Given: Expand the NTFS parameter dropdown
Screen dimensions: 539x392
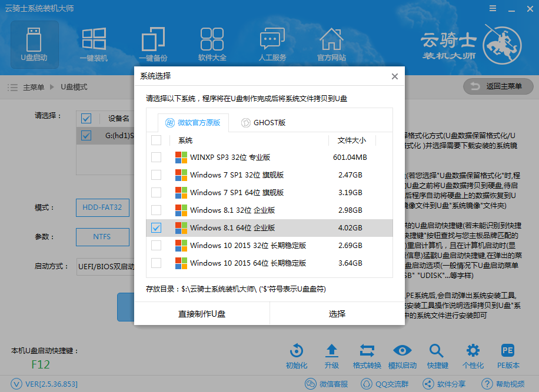Looking at the screenshot, I should coord(102,237).
